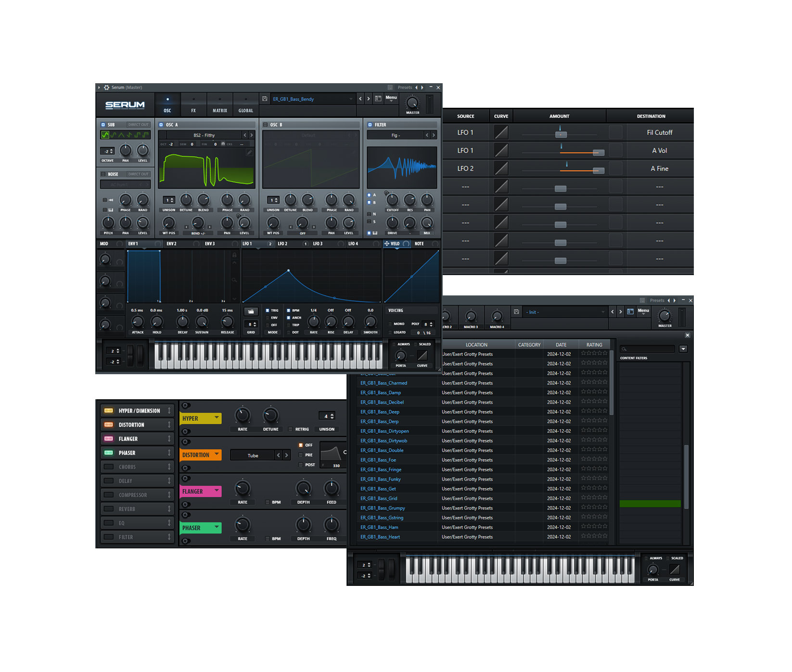
Task: Open the Menu dropdown in Serum header
Action: pyautogui.click(x=391, y=98)
